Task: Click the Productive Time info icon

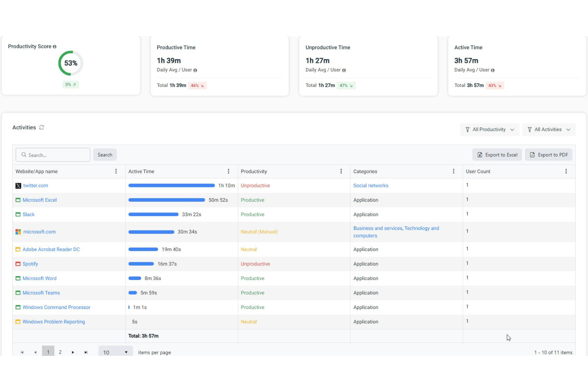Action: (195, 70)
